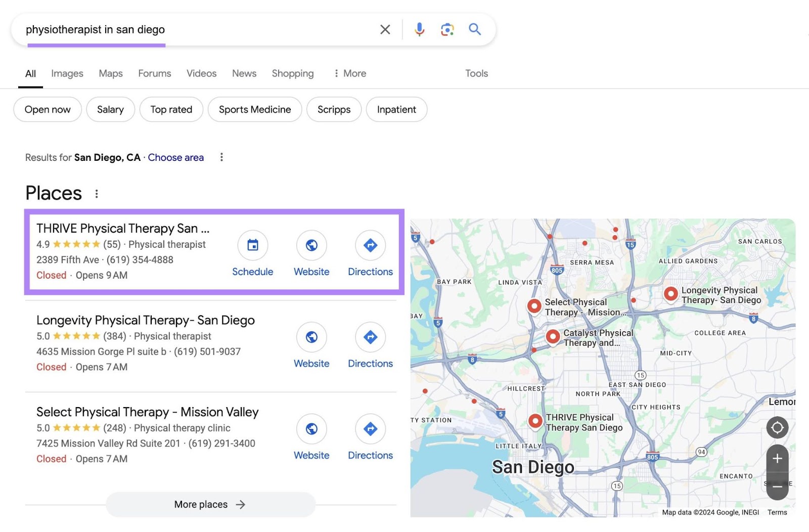Open Select Physical Therapy - Mission Valley title
The image size is (809, 532).
click(x=147, y=412)
